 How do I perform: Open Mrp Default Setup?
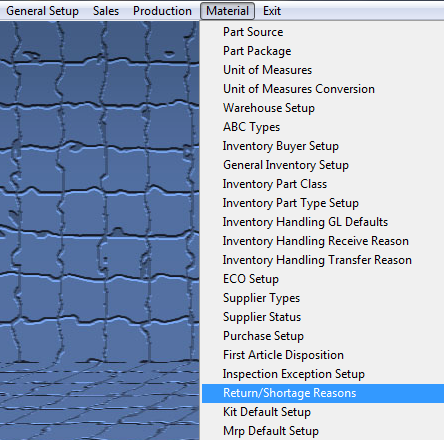coord(323,431)
